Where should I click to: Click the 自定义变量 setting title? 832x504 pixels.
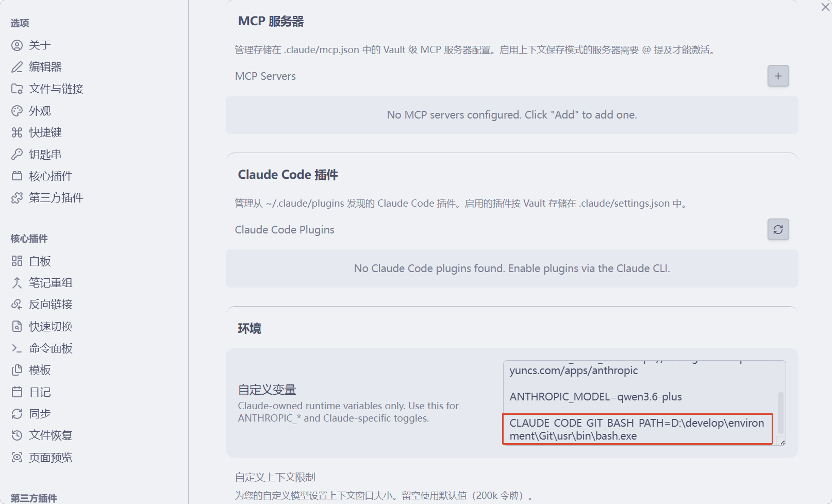coord(267,390)
